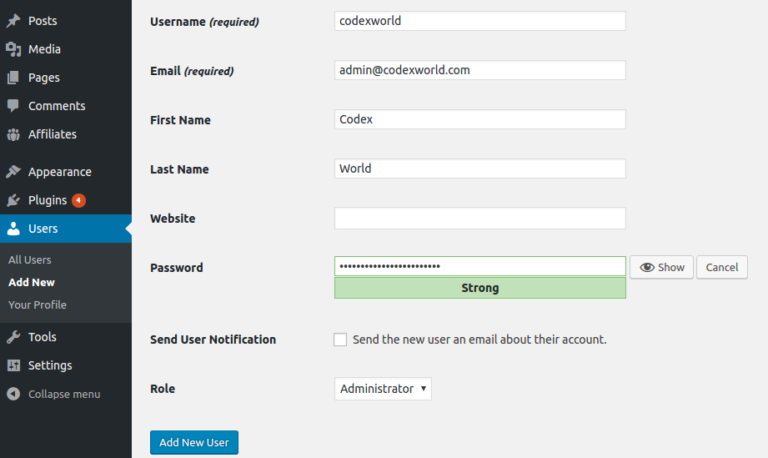Go to Your Profile submenu item
Viewport: 768px width, 458px height.
(37, 305)
